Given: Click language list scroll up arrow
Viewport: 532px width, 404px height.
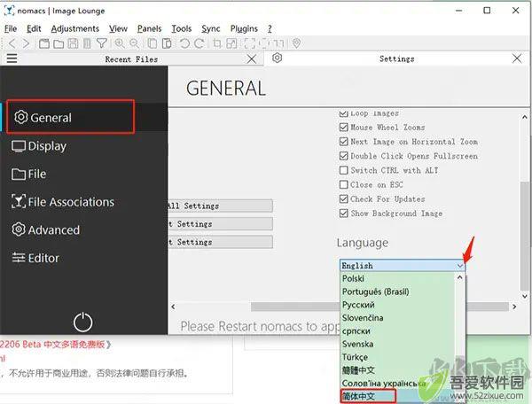Looking at the screenshot, I should [x=459, y=277].
